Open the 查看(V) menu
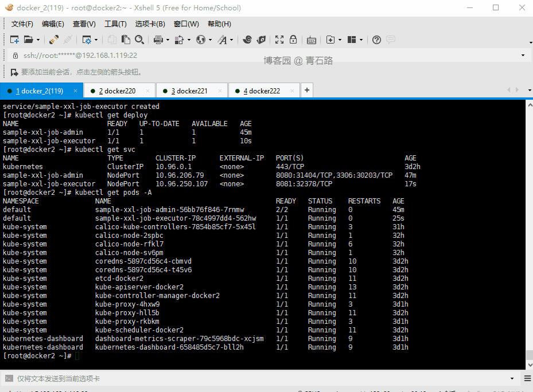 (x=84, y=23)
